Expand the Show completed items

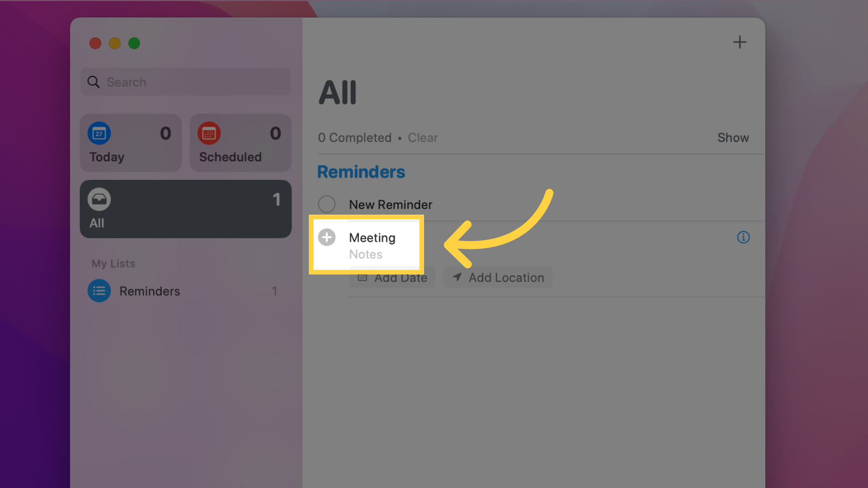click(733, 138)
